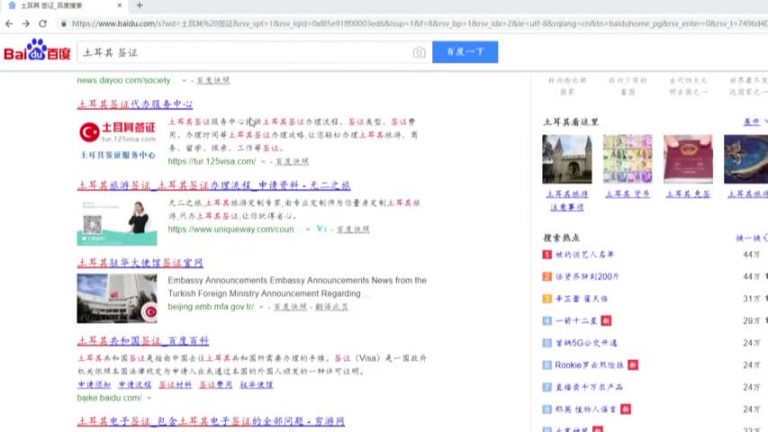The height and width of the screenshot is (432, 768).
Task: Click 换一换 refresh link in 搜索热点
Action: [x=750, y=238]
